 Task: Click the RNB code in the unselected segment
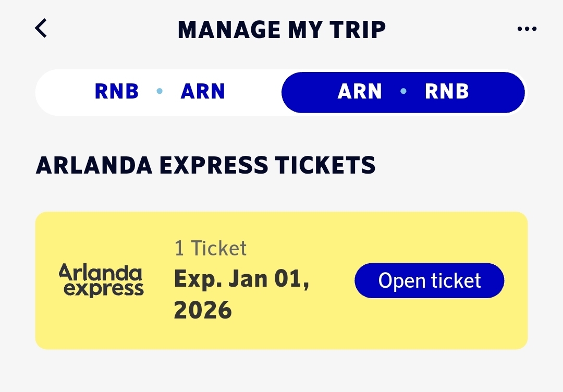point(117,92)
